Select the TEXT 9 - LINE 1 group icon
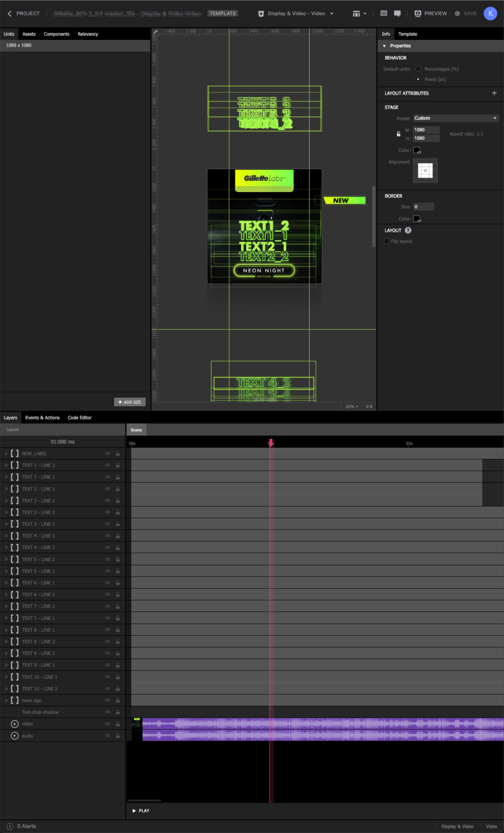This screenshot has width=504, height=833. click(14, 665)
